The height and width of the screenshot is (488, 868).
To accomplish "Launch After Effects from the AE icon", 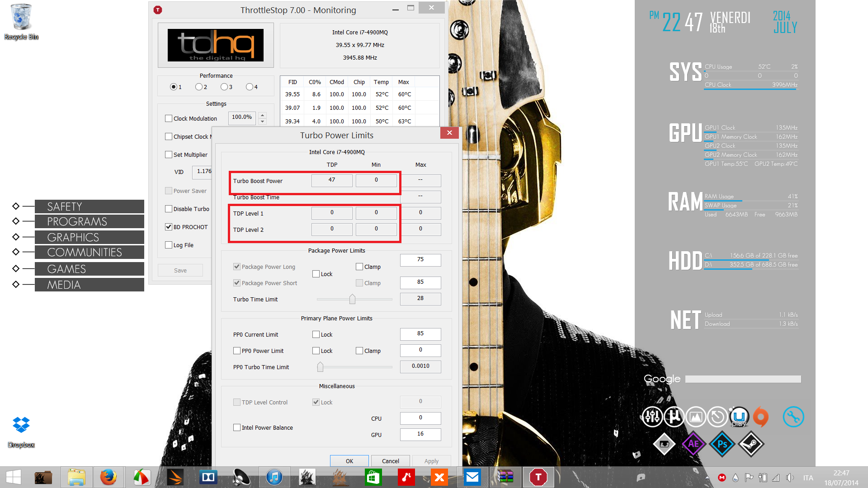I will click(x=693, y=444).
